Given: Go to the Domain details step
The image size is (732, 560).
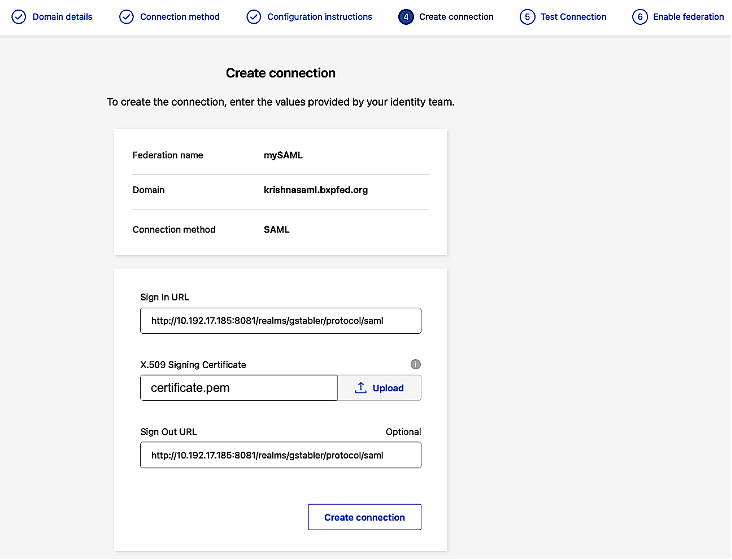Looking at the screenshot, I should [x=62, y=17].
